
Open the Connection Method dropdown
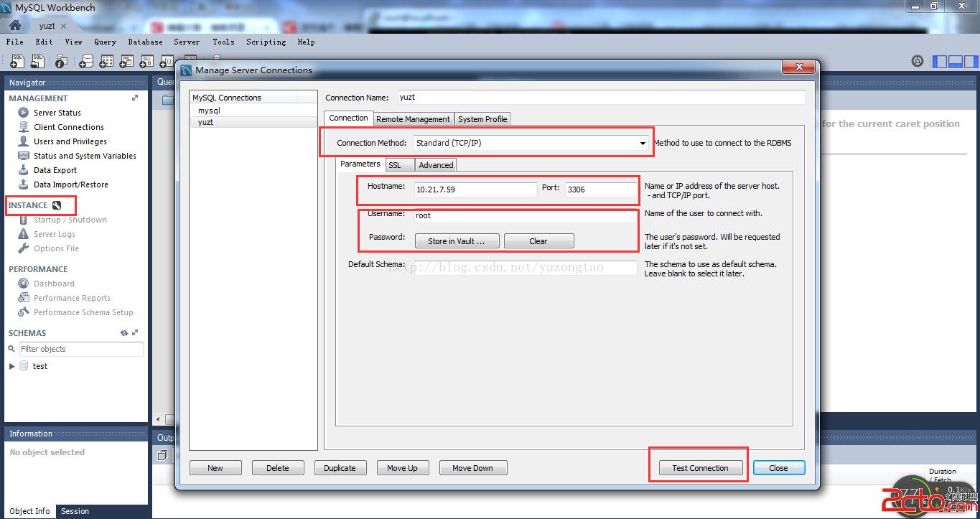pyautogui.click(x=531, y=143)
